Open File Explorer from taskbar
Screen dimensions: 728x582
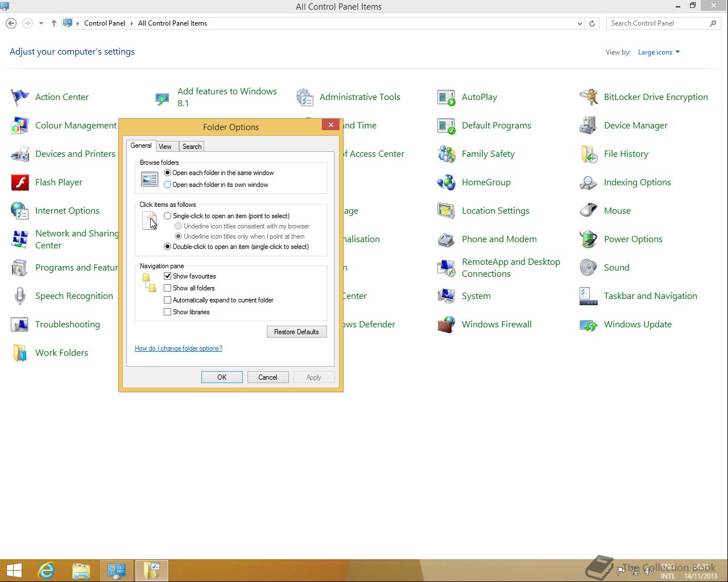coord(81,571)
